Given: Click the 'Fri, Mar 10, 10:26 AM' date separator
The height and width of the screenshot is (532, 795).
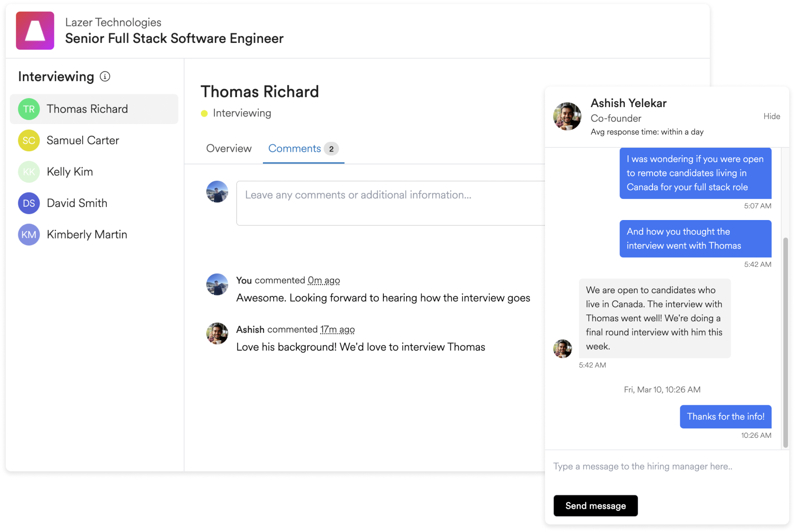Looking at the screenshot, I should pos(662,390).
